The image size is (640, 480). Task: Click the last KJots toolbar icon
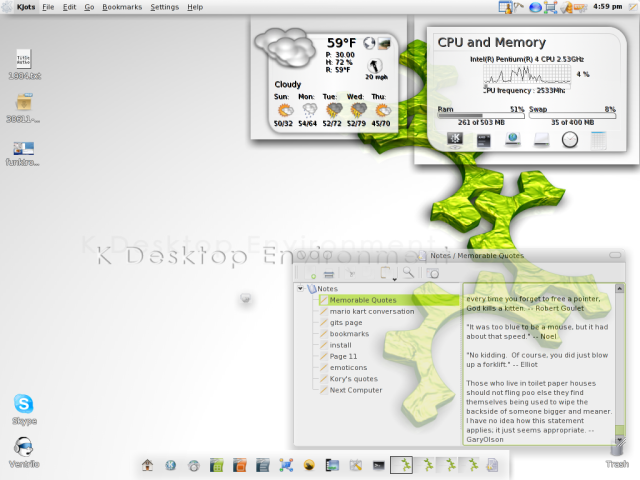[433, 273]
